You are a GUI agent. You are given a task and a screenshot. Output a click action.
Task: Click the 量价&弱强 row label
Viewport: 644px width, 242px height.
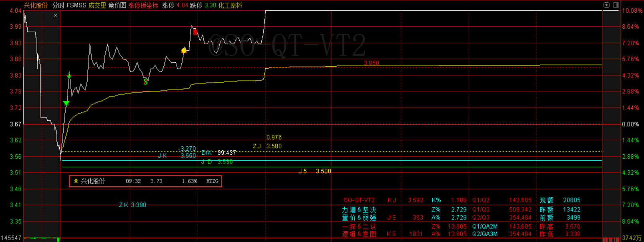[359, 218]
